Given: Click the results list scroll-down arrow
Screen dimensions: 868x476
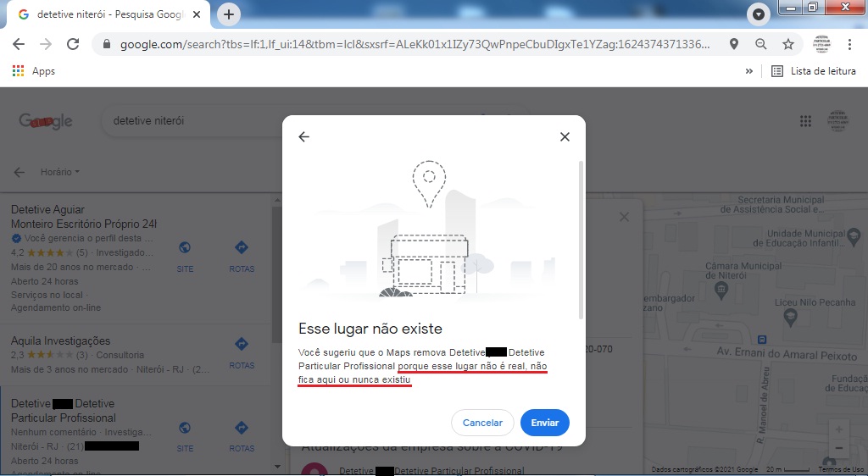Looking at the screenshot, I should coord(277,467).
